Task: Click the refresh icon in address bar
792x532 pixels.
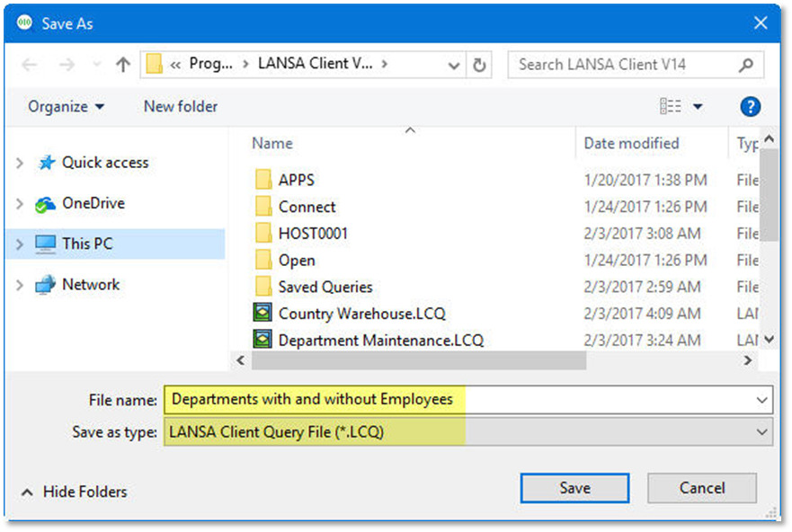Action: [479, 65]
